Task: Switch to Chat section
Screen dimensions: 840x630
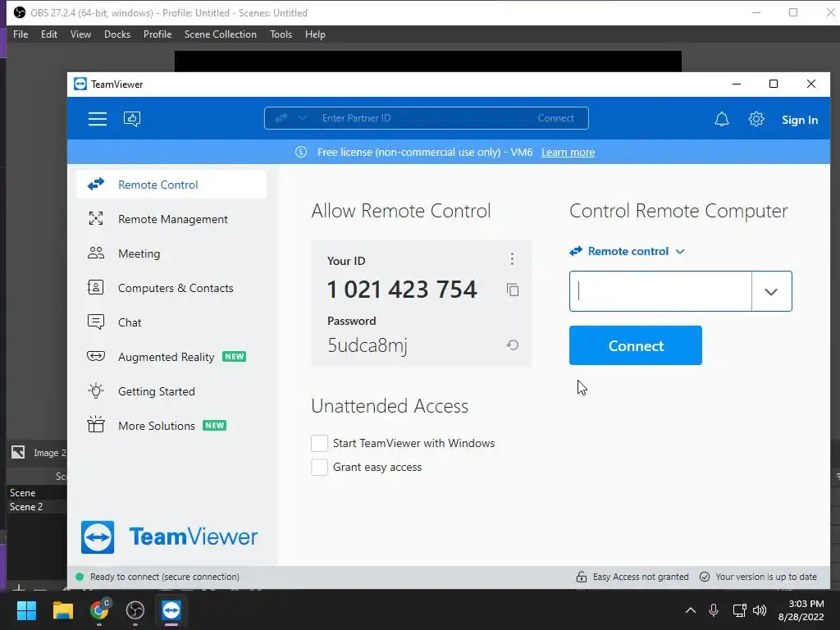Action: [172, 322]
